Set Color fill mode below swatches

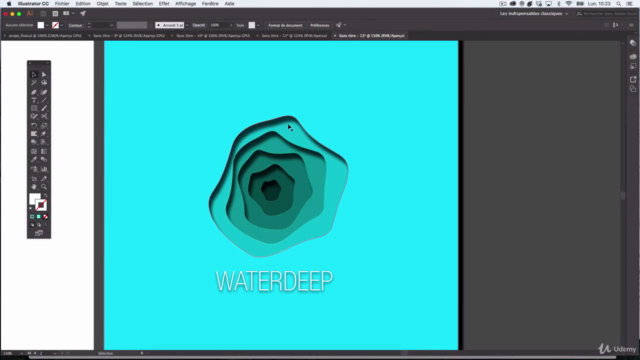(32, 217)
